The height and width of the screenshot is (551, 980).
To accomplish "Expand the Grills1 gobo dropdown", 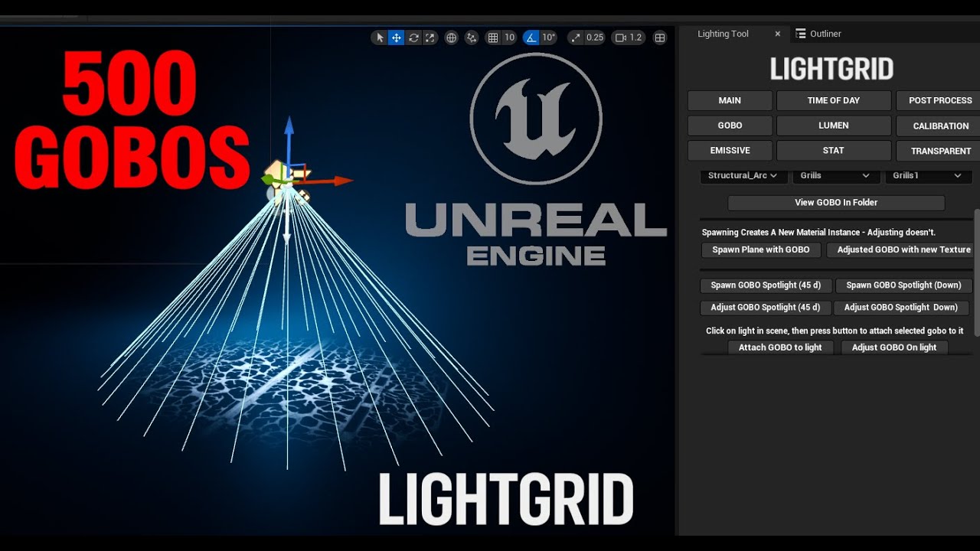I will coord(928,176).
